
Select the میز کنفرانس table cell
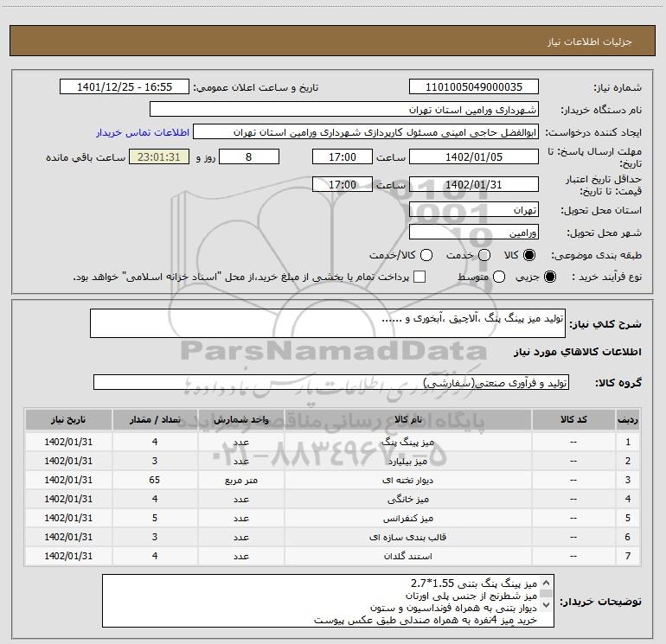[x=407, y=519]
